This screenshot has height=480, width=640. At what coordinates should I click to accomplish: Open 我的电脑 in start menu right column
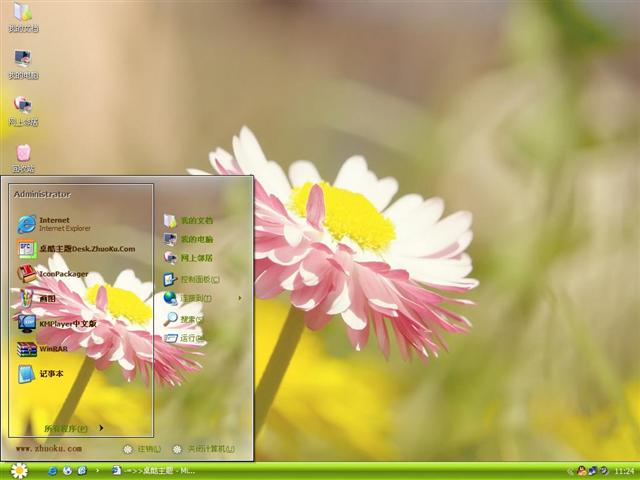click(188, 239)
